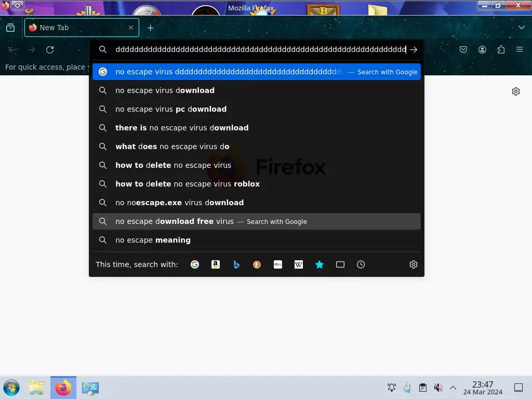
Task: Open Save to Pocket button
Action: [463, 50]
